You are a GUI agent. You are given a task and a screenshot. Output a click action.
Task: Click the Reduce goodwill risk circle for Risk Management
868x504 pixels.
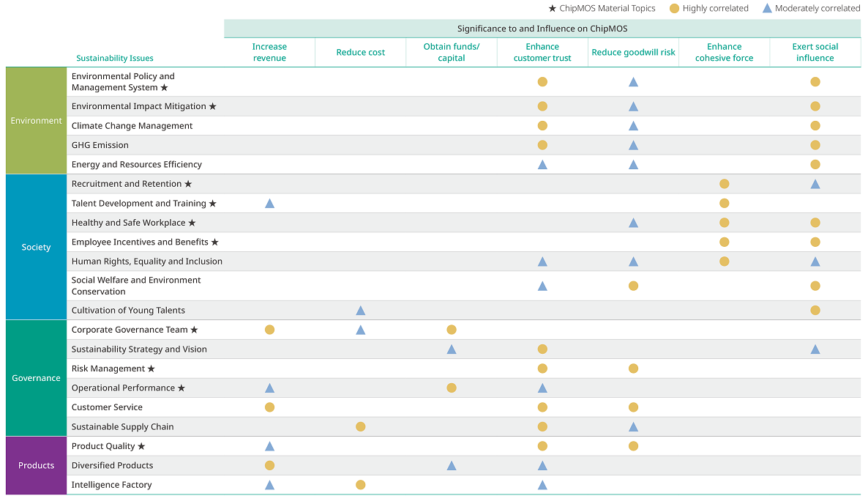tap(633, 368)
